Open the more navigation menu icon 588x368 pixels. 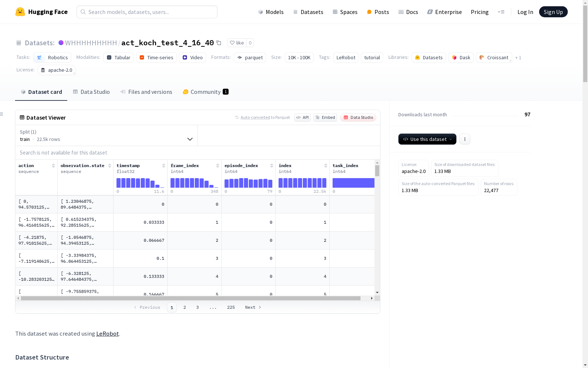[501, 12]
